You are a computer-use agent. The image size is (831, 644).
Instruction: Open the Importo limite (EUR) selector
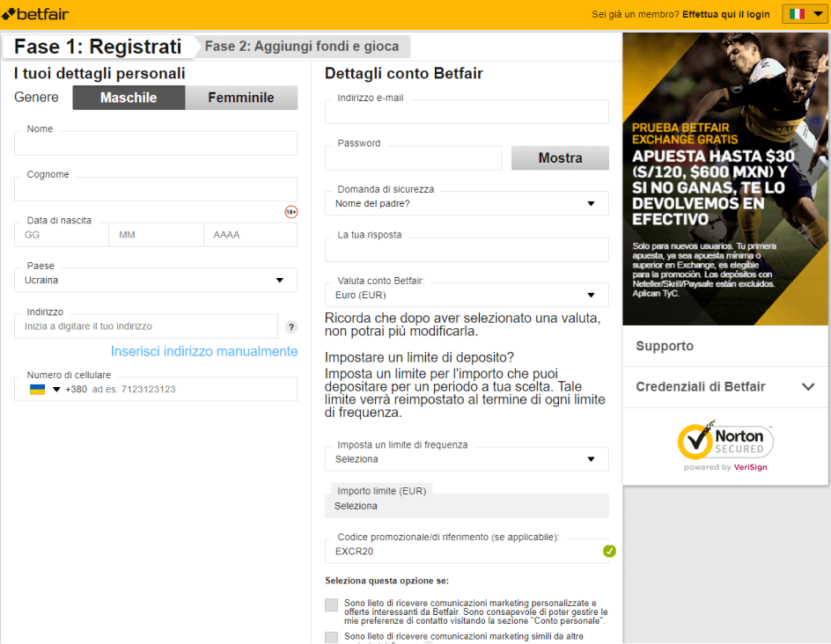click(x=467, y=506)
